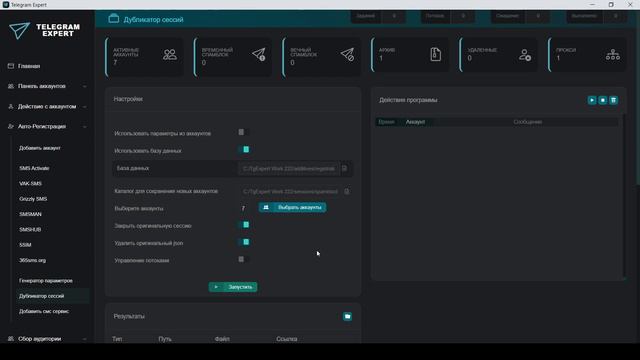
Task: Open 5SIM in the sidebar
Action: (x=25, y=245)
